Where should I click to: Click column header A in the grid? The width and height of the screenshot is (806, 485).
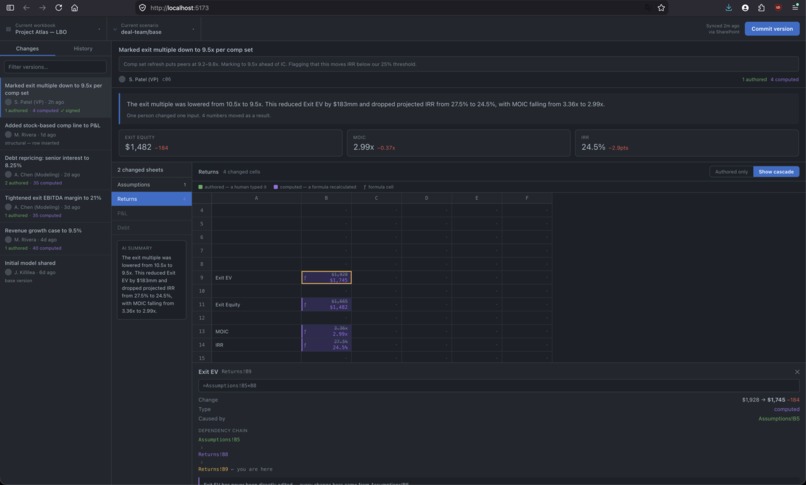[256, 198]
